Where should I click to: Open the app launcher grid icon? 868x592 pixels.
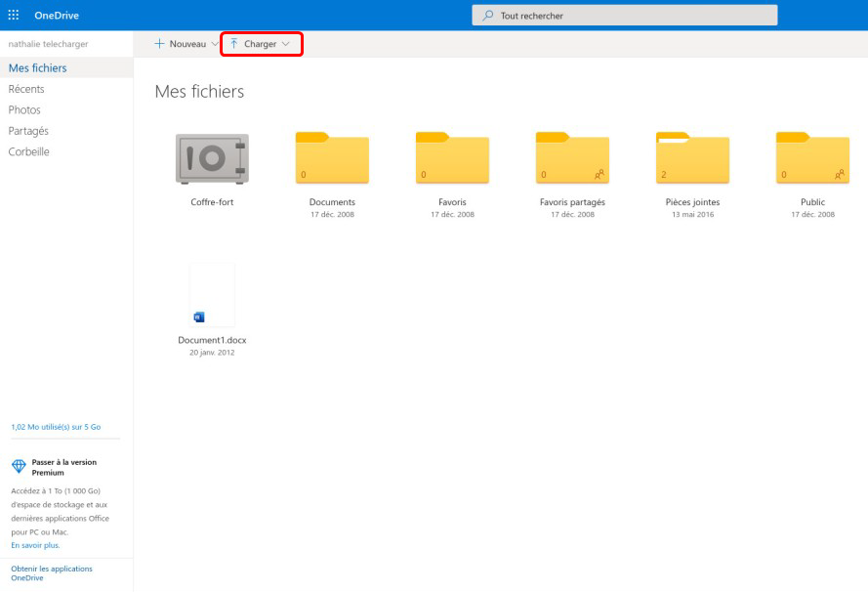(14, 15)
